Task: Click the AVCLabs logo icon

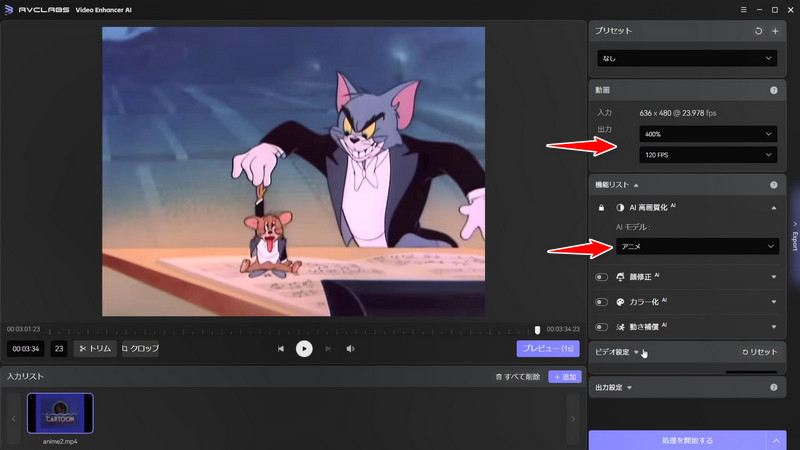Action: tap(9, 10)
